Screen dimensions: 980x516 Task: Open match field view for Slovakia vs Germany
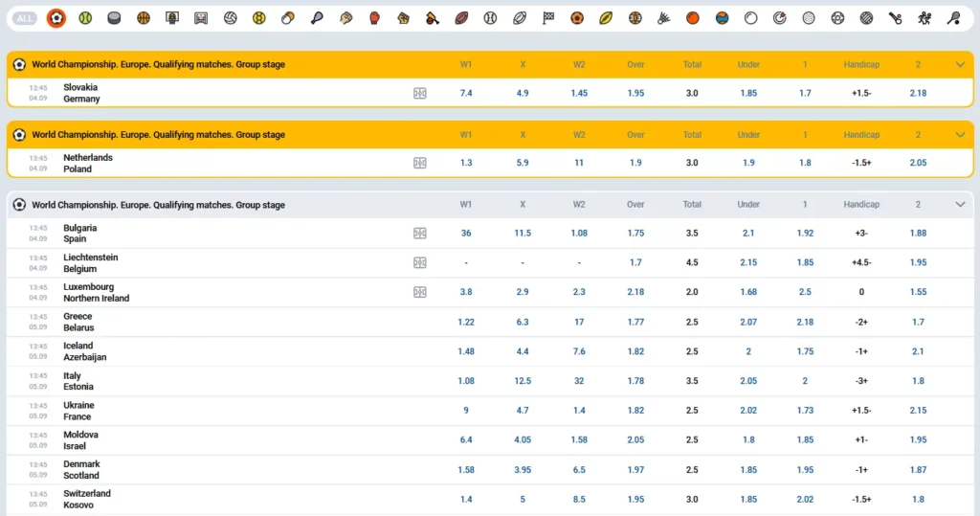tap(420, 93)
